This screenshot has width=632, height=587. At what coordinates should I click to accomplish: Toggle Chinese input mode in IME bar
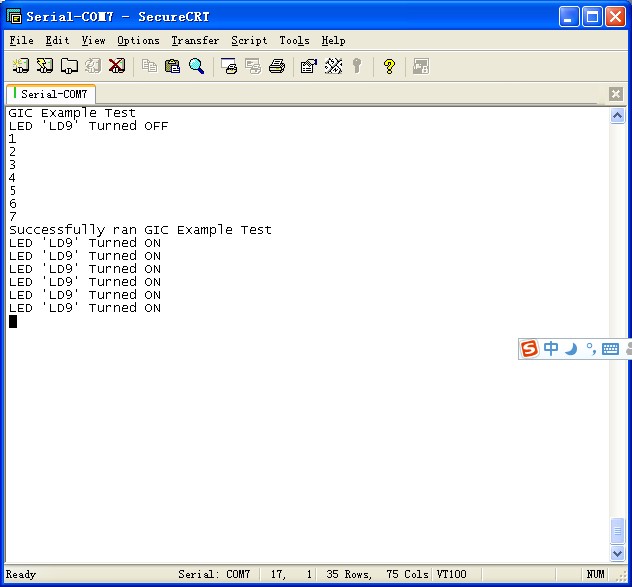pos(551,349)
